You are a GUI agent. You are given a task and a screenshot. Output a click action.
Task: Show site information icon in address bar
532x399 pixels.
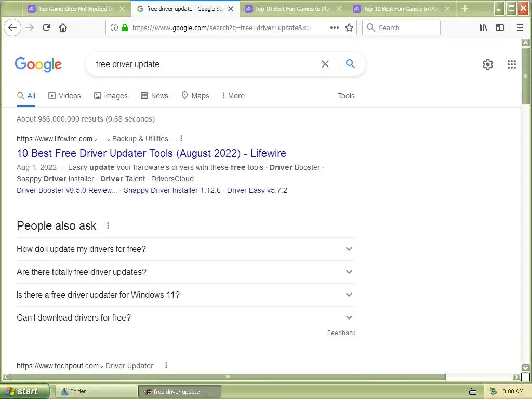point(114,28)
